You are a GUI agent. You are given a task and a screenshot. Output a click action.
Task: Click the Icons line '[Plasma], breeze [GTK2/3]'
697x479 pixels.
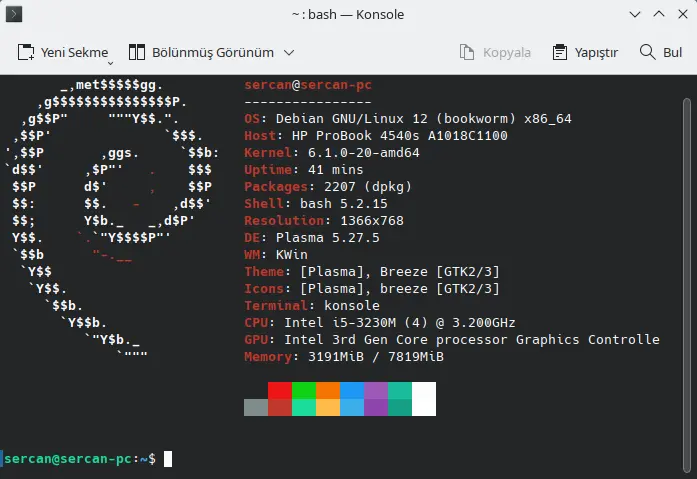400,288
